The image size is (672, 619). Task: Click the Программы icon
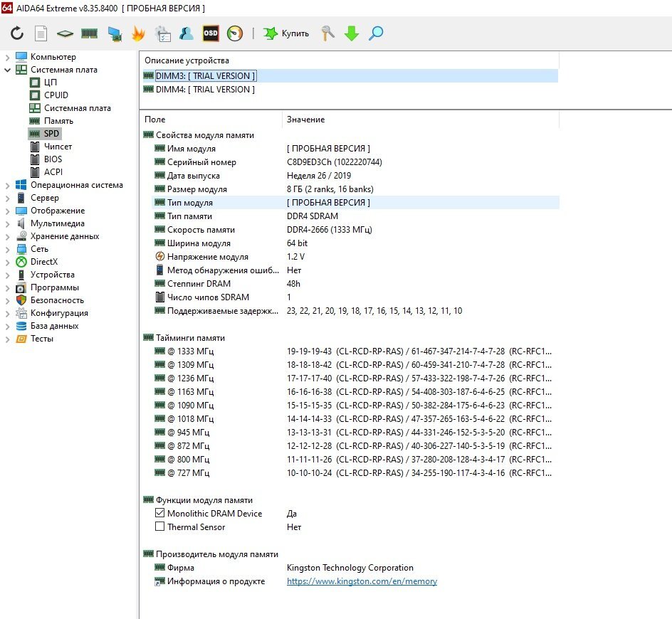pos(21,287)
